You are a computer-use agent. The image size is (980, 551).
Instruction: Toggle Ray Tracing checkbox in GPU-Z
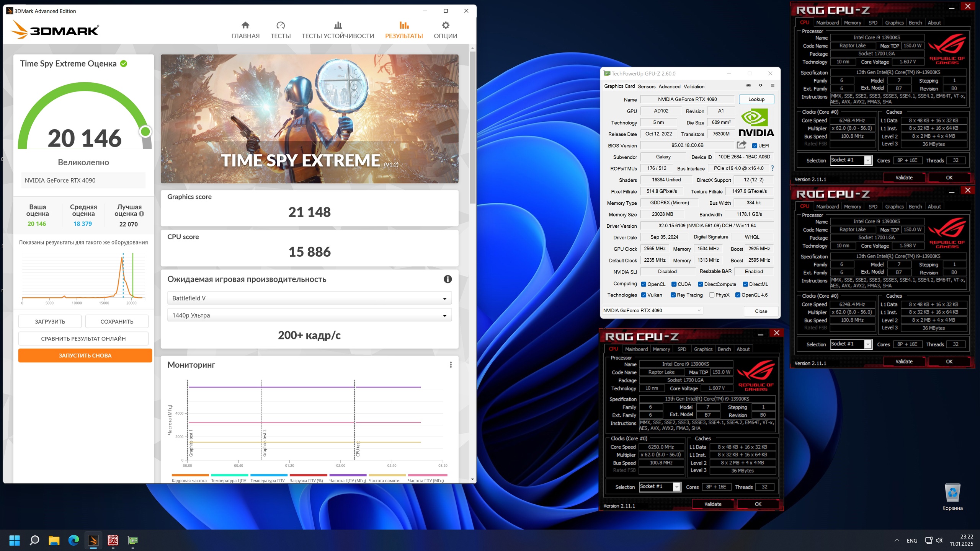point(673,295)
